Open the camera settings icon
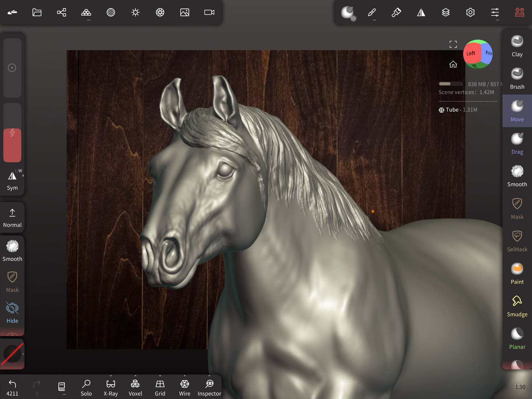532x399 pixels. point(209,13)
